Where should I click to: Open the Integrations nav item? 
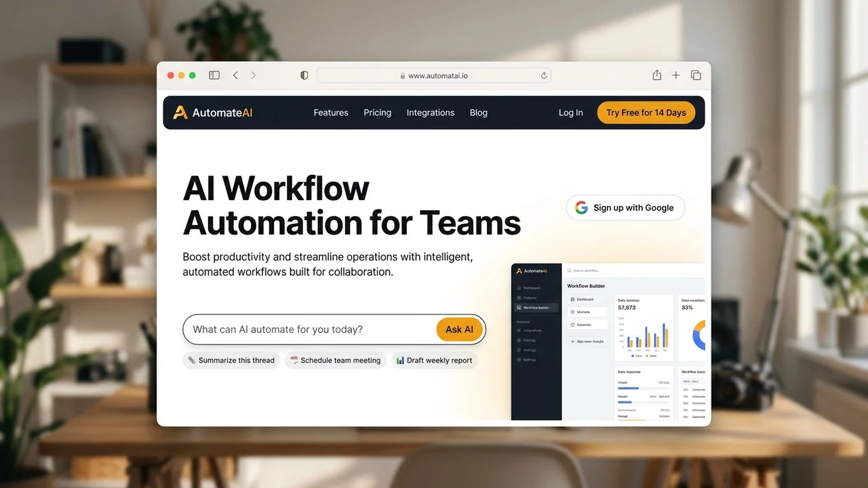(x=431, y=113)
